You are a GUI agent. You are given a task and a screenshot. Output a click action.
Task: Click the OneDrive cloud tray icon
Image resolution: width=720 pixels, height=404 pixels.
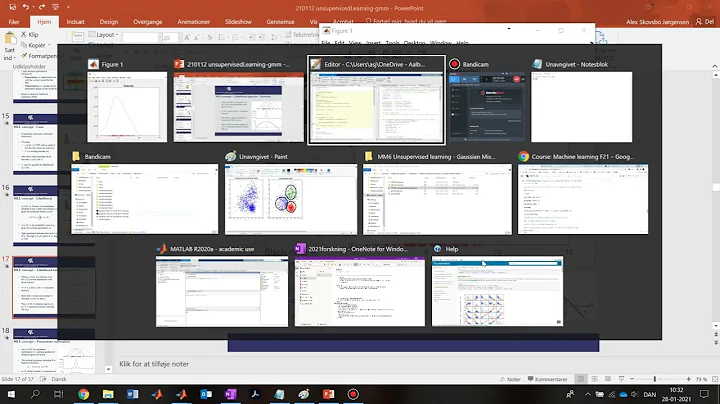623,394
